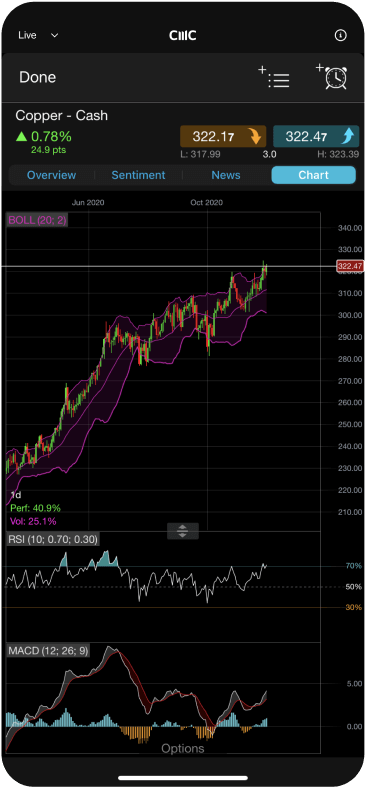Image resolution: width=365 pixels, height=788 pixels.
Task: Select the Chart tab
Action: coord(313,175)
